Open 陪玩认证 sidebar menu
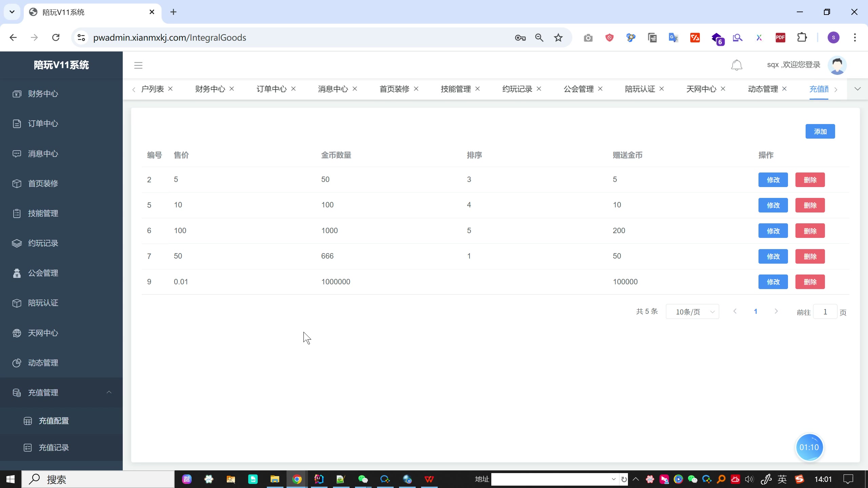Viewport: 868px width, 488px height. 61,303
